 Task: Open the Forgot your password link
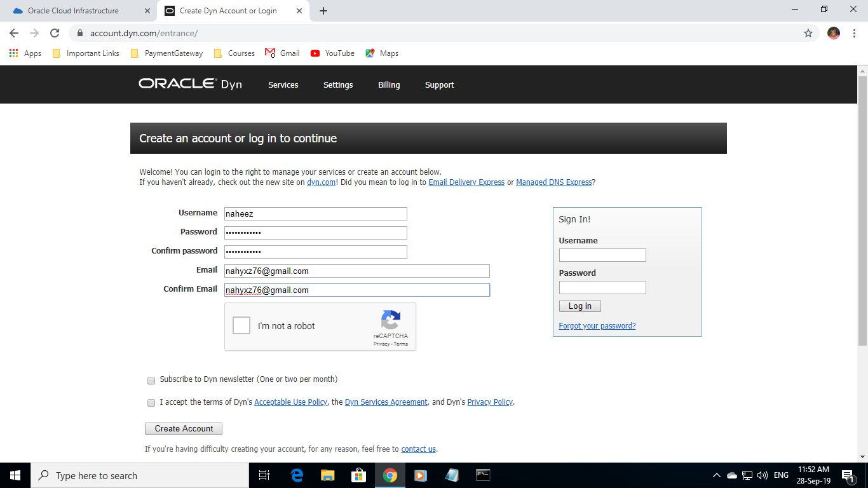click(x=597, y=326)
